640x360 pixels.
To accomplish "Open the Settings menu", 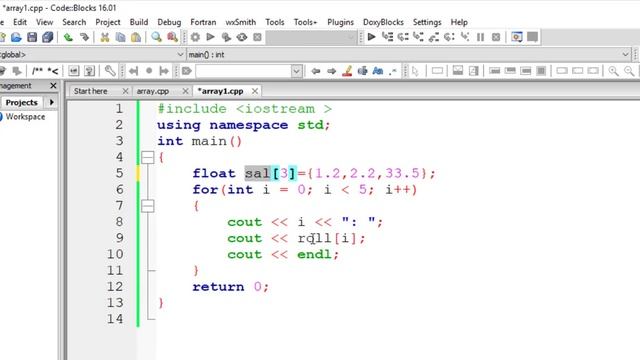I will pos(427,22).
